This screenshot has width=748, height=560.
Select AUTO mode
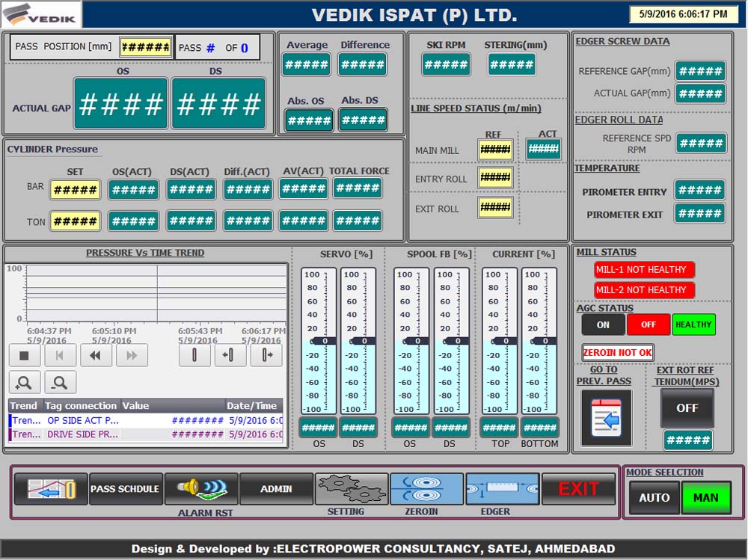pos(654,497)
